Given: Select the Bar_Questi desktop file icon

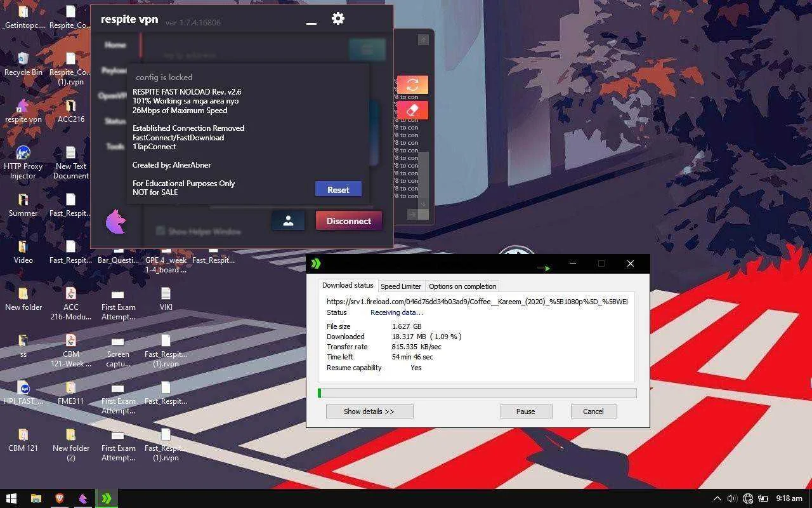Looking at the screenshot, I should coord(118,257).
